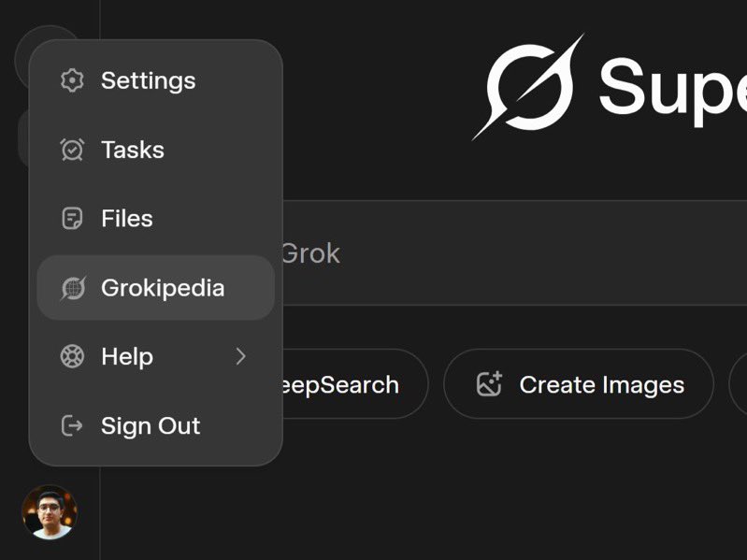
Task: Click the Tasks alarm clock icon
Action: (x=72, y=150)
